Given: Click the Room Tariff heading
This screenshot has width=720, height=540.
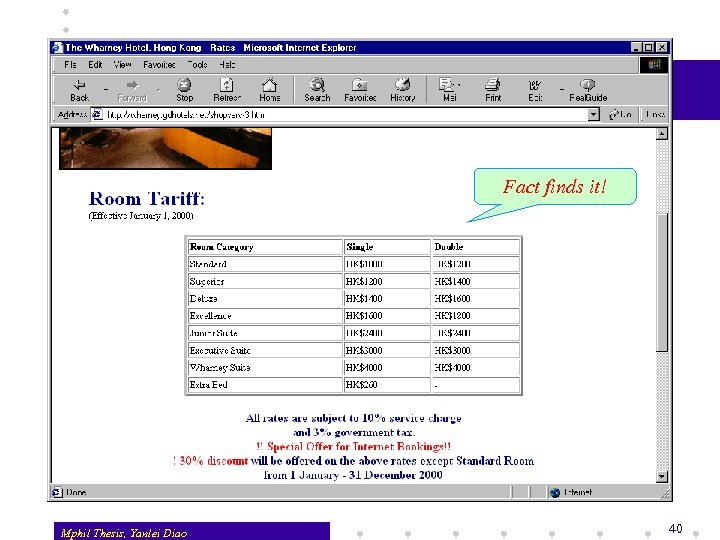Looking at the screenshot, I should pyautogui.click(x=146, y=199).
